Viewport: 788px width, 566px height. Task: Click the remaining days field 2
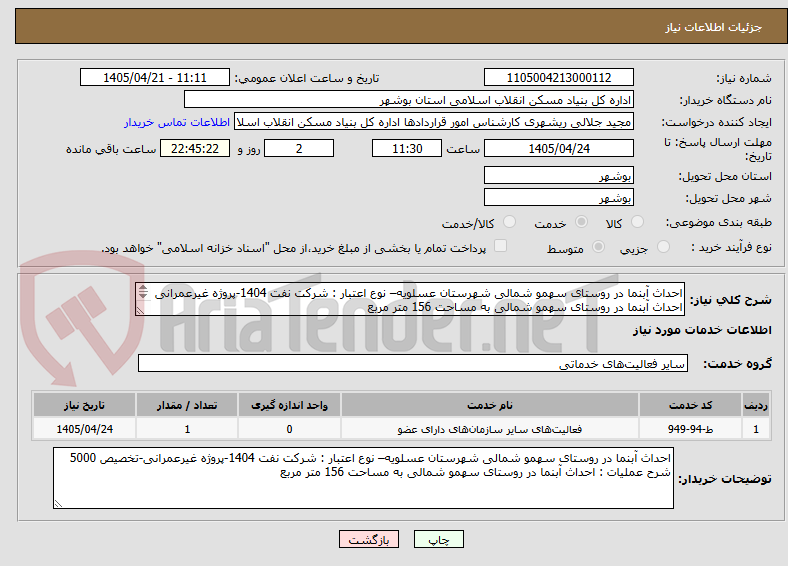tap(299, 148)
